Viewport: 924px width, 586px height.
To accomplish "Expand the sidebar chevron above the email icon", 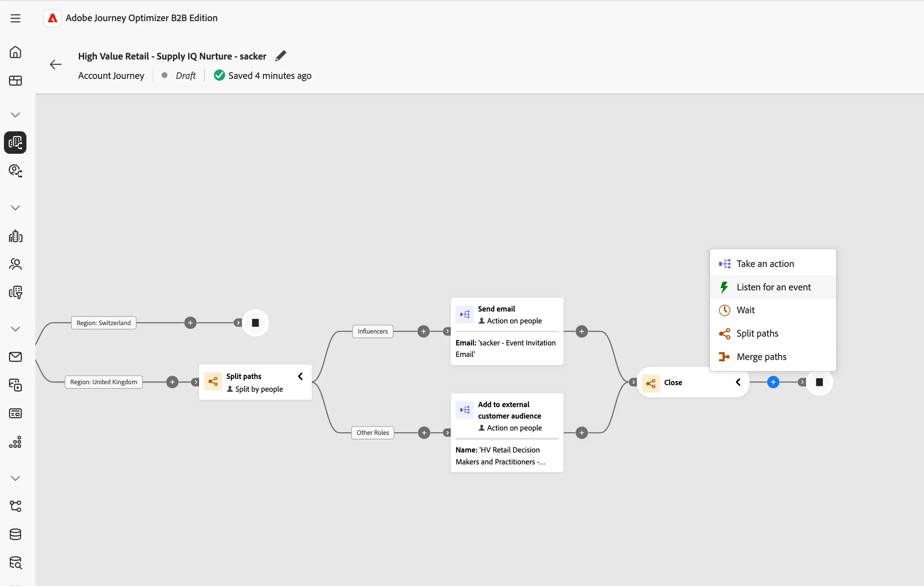I will coord(15,329).
